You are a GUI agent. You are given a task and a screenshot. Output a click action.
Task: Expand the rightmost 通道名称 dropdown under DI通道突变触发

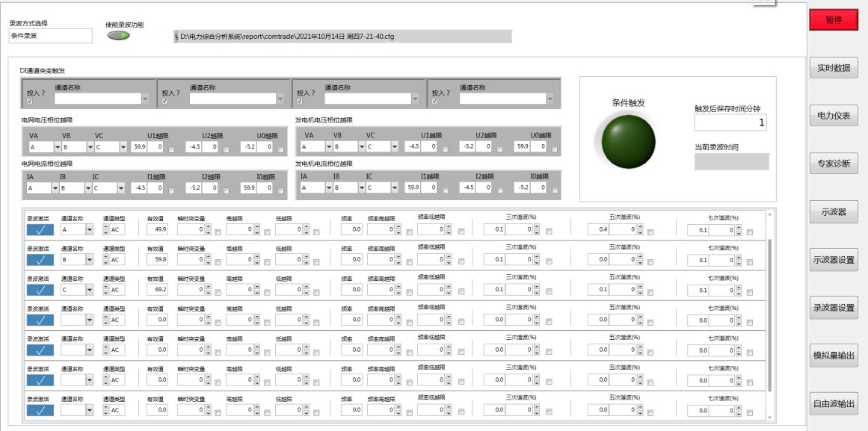(x=550, y=99)
